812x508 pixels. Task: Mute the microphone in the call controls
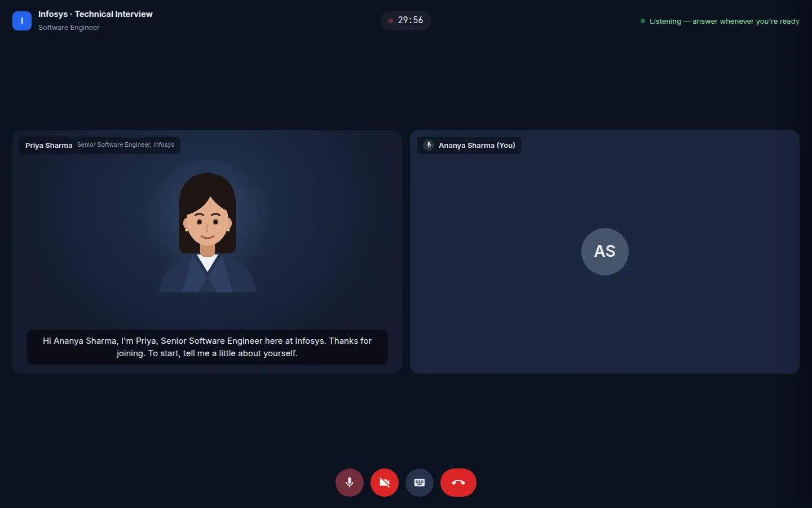350,483
